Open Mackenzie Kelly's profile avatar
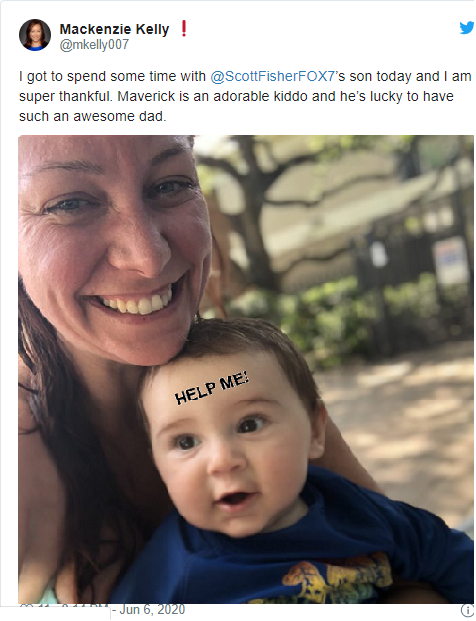The width and height of the screenshot is (476, 621). click(x=35, y=35)
